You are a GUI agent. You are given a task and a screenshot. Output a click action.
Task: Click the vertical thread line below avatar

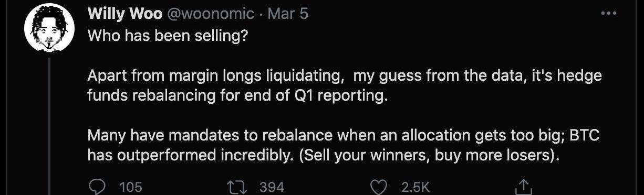(49, 126)
